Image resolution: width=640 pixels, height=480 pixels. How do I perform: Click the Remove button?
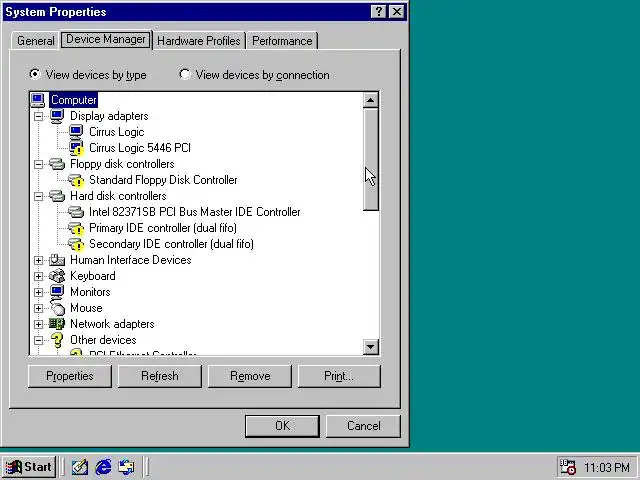250,376
